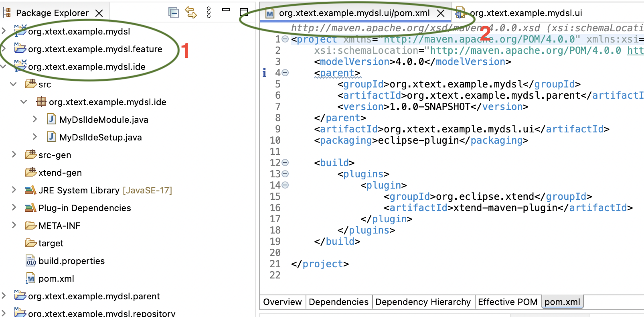Click Collapse All icon in Package Explorer
The height and width of the screenshot is (317, 644).
point(173,13)
